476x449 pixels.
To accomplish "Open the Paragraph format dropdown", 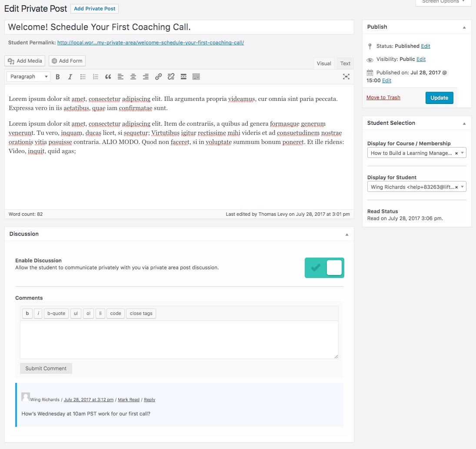I will (x=28, y=77).
